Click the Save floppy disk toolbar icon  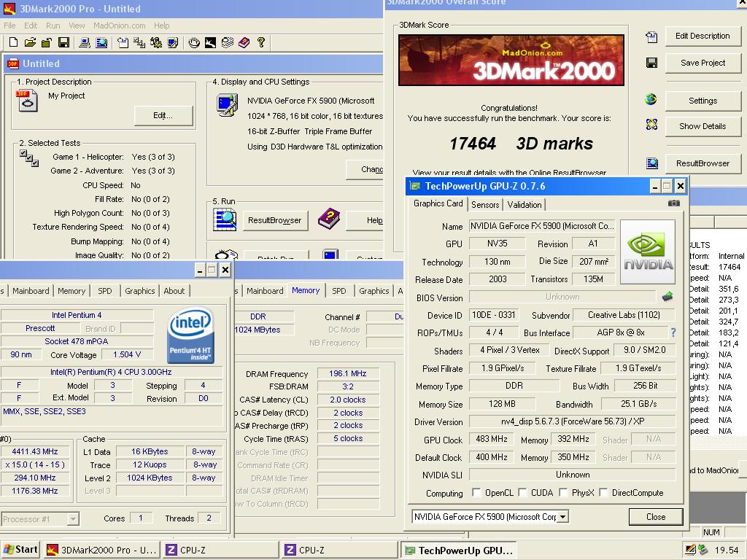click(x=63, y=42)
